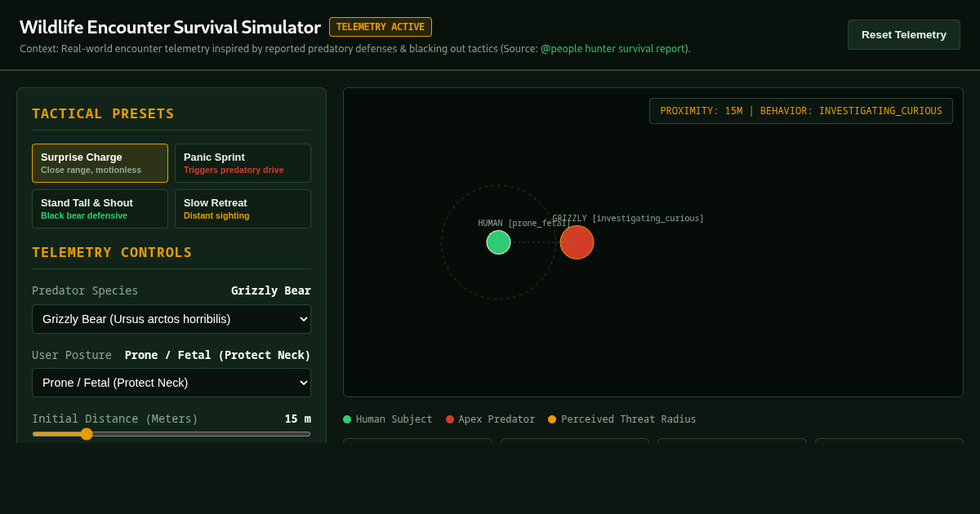This screenshot has width=980, height=514.
Task: Click the TELEMETRY CONTROLS heading
Action: 112,252
